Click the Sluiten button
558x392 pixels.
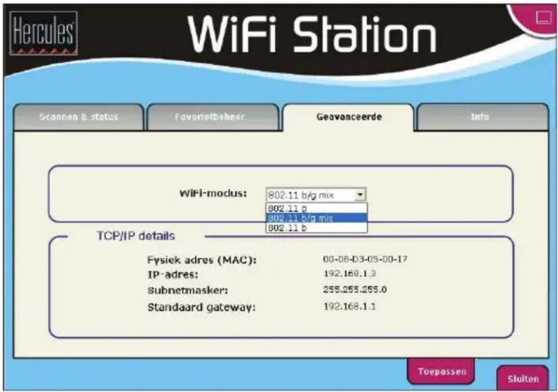click(523, 378)
